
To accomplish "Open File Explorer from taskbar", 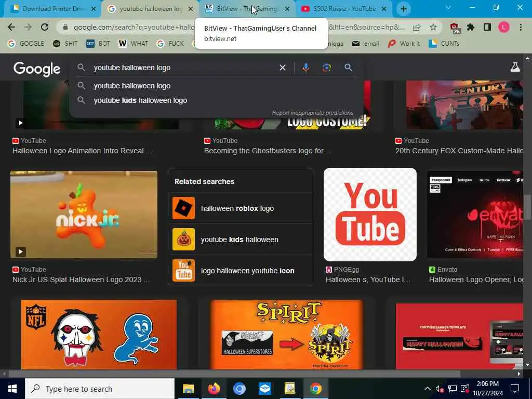I will [188, 389].
